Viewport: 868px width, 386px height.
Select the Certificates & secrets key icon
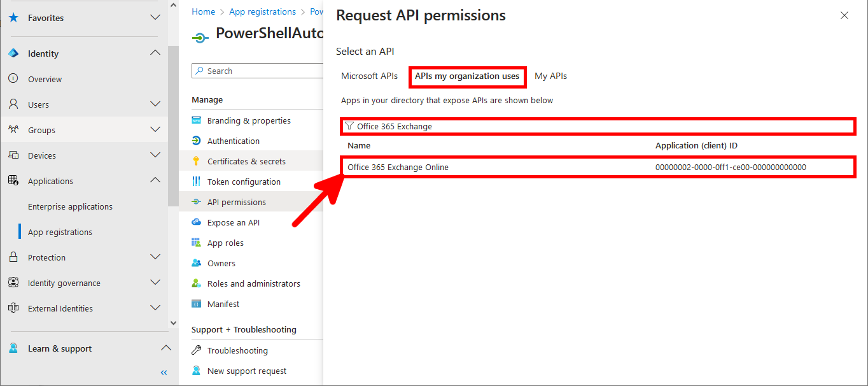coord(197,161)
